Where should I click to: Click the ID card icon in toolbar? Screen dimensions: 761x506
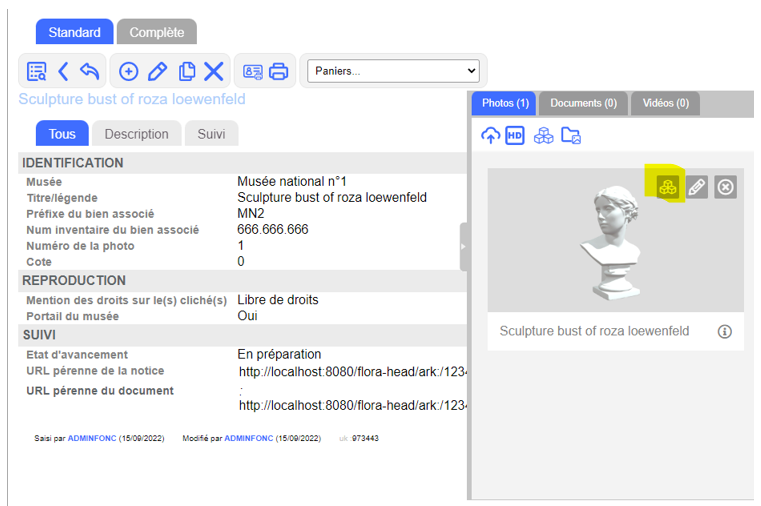click(252, 71)
